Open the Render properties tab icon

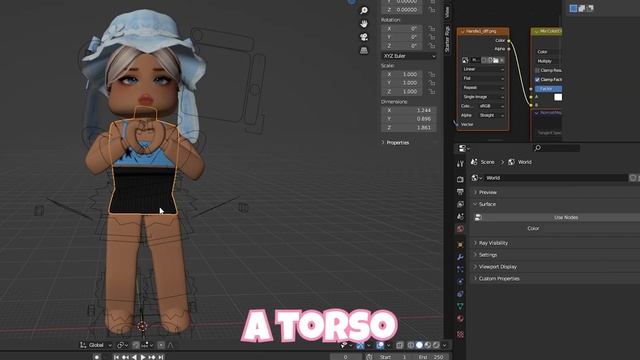[x=460, y=180]
